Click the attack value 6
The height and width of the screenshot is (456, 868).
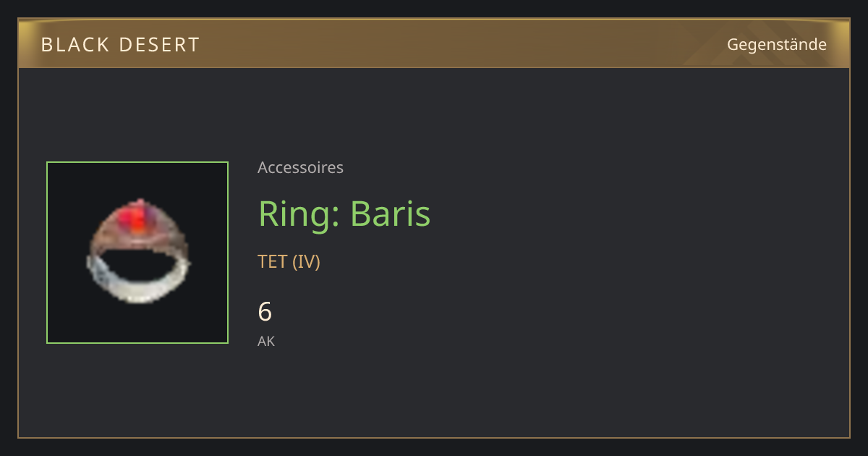pos(265,312)
